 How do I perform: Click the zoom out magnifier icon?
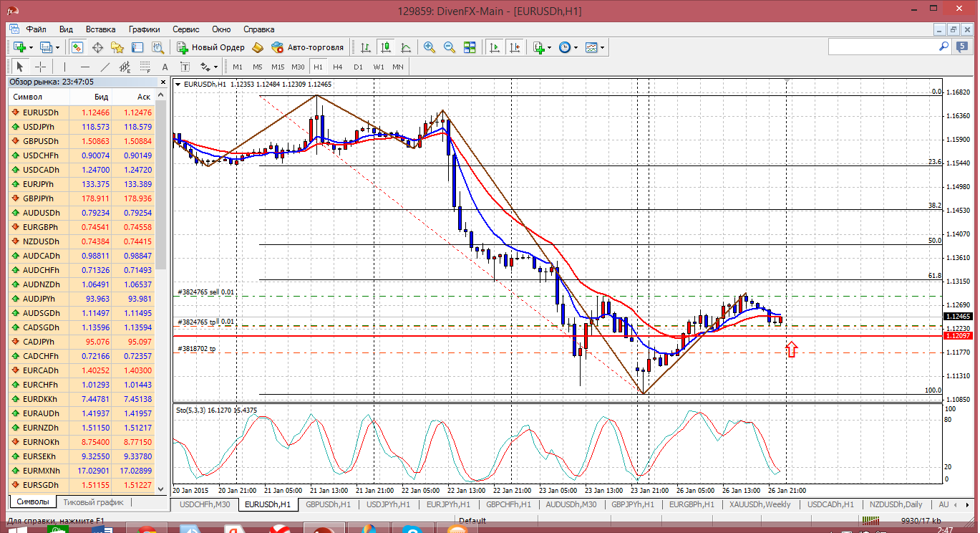[x=450, y=47]
